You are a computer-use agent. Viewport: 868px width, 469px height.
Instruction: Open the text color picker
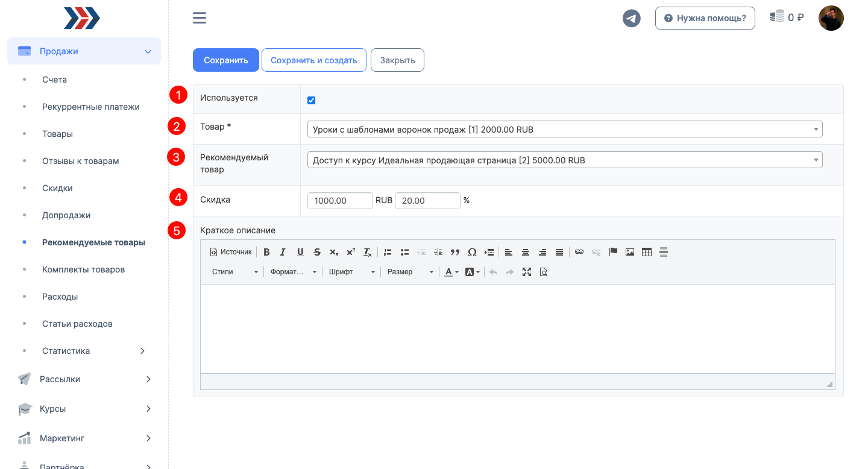451,272
